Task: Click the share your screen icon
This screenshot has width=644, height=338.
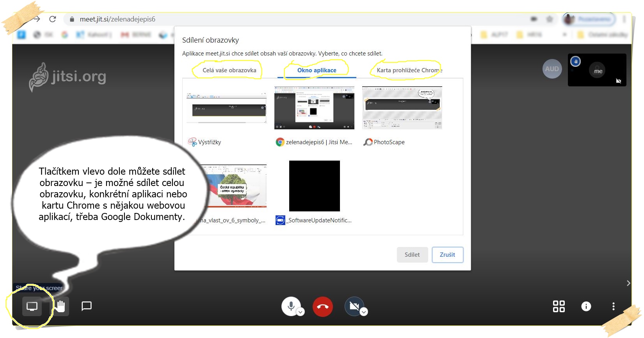Action: (32, 306)
